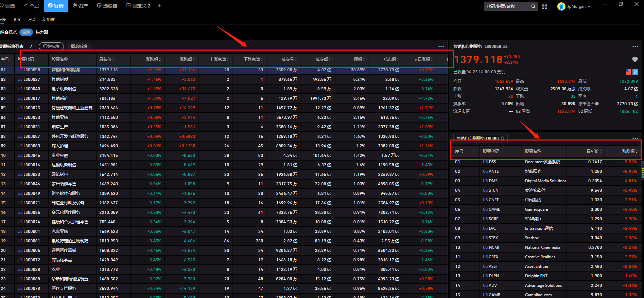Open stock US CNET in constituent list
The width and height of the screenshot is (644, 298).
[x=491, y=200]
